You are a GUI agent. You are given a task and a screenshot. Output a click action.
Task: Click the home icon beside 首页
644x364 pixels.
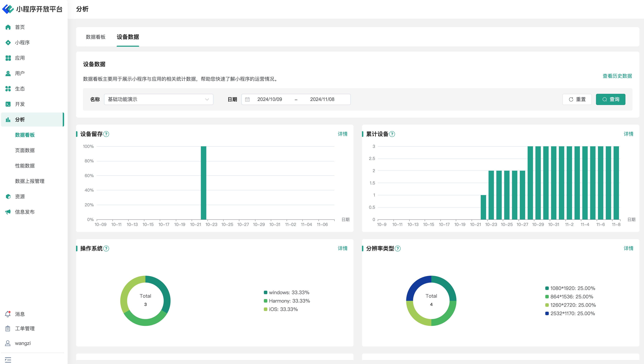point(8,27)
